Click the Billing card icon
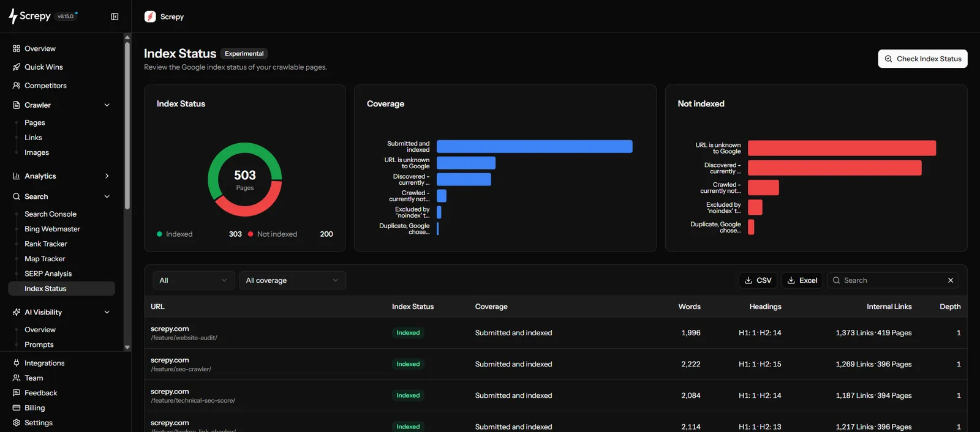This screenshot has height=432, width=980. click(17, 408)
